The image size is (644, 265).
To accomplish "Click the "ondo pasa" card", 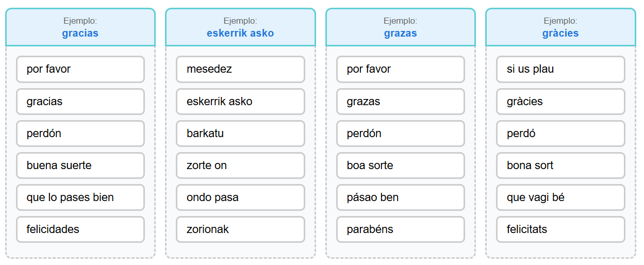I will (240, 197).
